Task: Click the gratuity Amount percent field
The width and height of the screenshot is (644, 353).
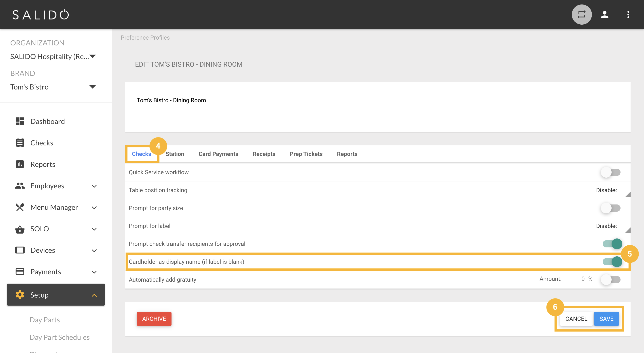Action: 583,279
